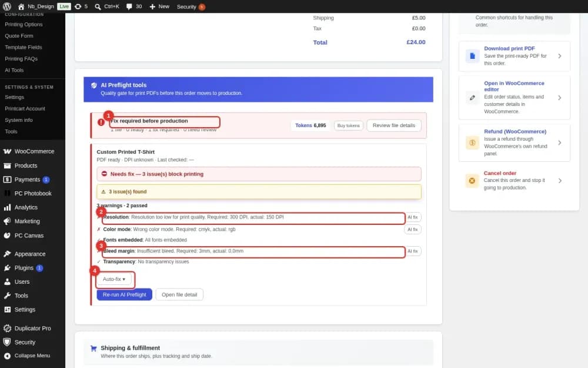
Task: Click chevron for Open in WooCommerce editor
Action: pyautogui.click(x=560, y=98)
